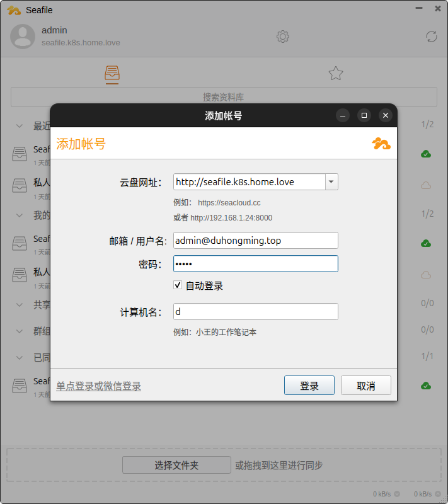Click the Seaf library icon under 我的 section
The image size is (448, 504).
20,243
